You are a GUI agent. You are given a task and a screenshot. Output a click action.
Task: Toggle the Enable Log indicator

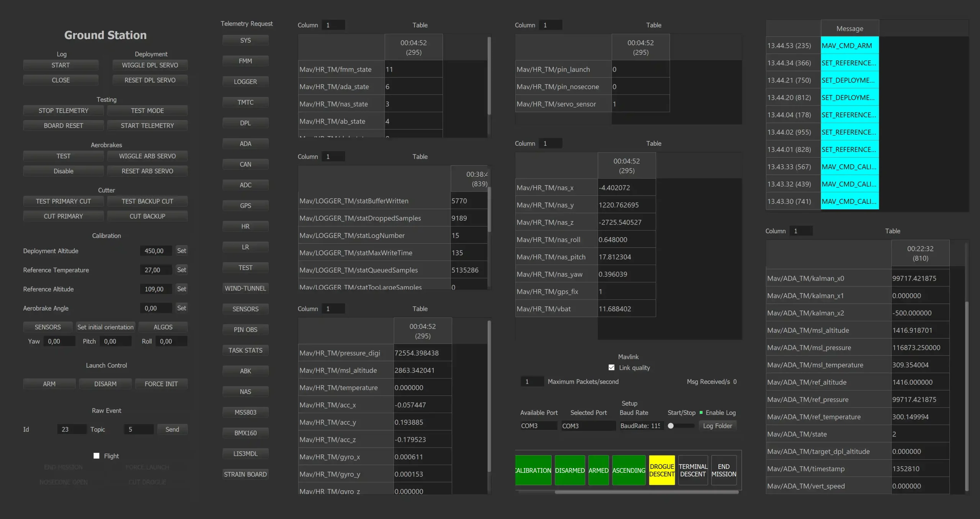(x=701, y=413)
